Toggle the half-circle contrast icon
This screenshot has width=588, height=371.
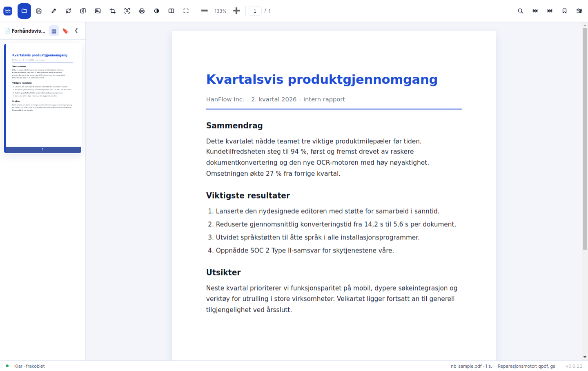pyautogui.click(x=156, y=11)
